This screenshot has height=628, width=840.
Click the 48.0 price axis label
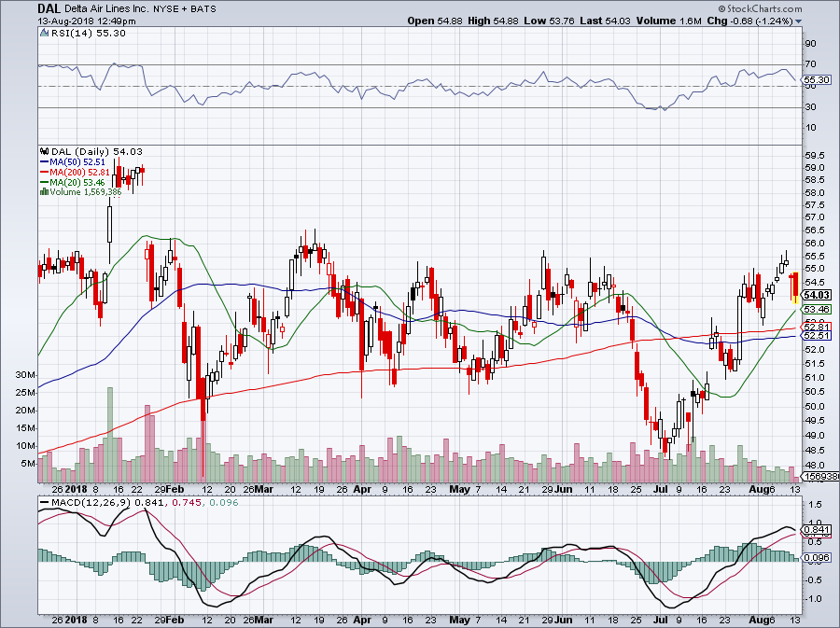(x=814, y=466)
